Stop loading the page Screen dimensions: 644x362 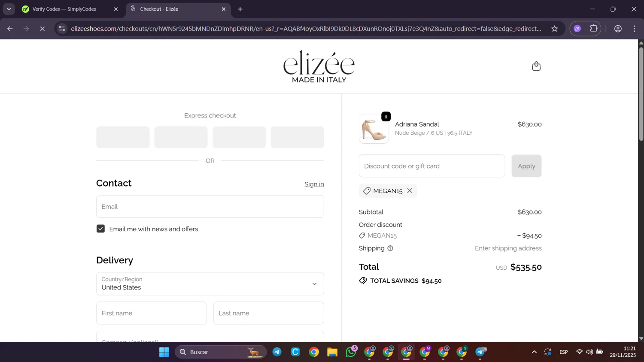(x=42, y=29)
